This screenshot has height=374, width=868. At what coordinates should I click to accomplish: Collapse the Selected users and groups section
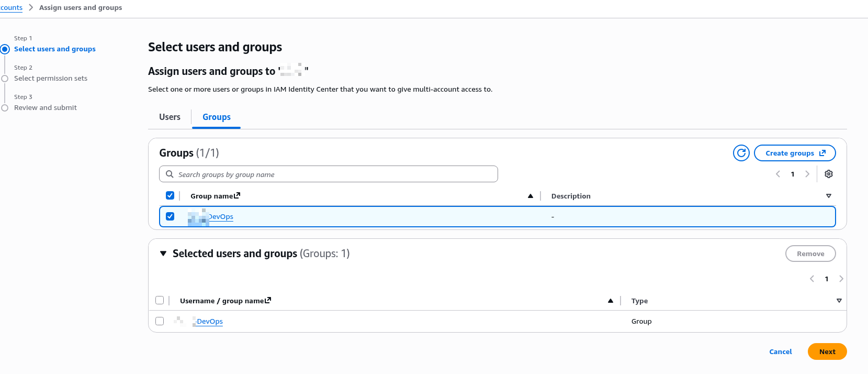click(163, 254)
